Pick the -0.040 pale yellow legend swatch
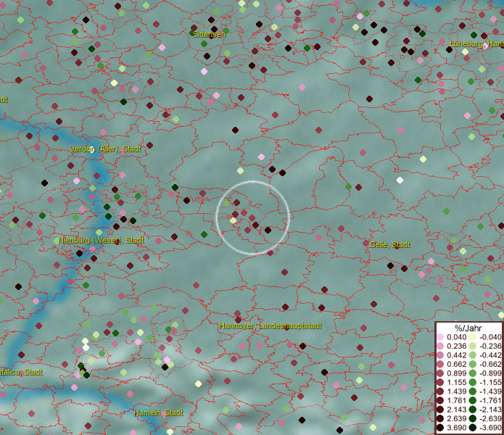Viewport: 504px width, 435px height. point(473,337)
